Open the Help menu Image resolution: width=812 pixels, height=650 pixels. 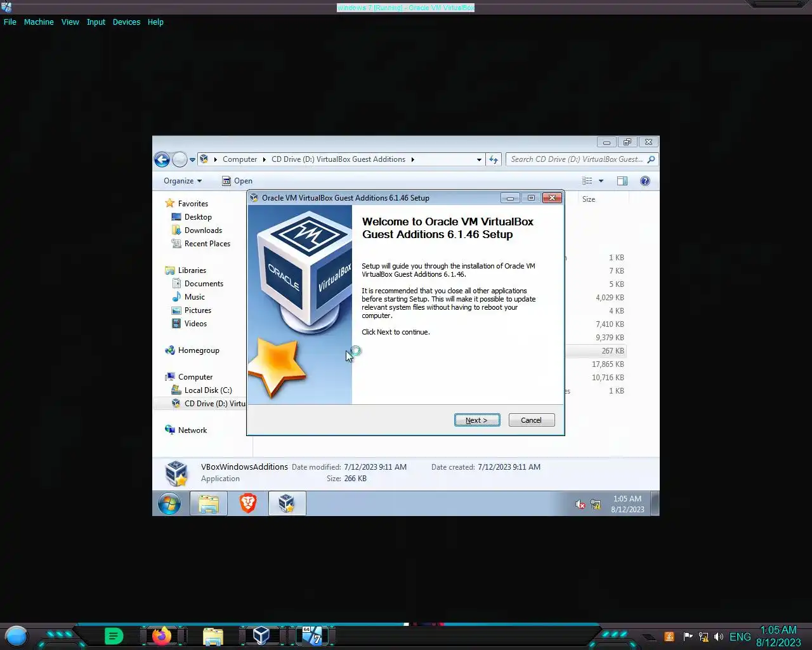(x=155, y=22)
